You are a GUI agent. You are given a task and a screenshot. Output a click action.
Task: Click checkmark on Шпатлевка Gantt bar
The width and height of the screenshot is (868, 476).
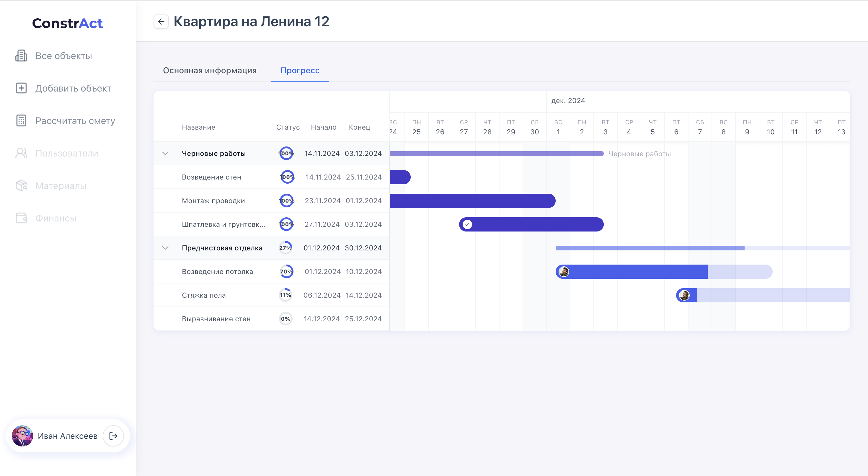(467, 224)
